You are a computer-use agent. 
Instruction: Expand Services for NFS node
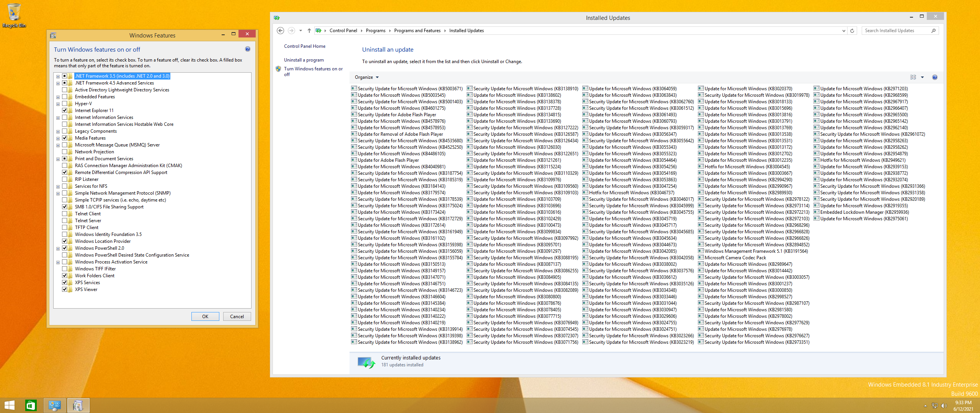click(58, 187)
